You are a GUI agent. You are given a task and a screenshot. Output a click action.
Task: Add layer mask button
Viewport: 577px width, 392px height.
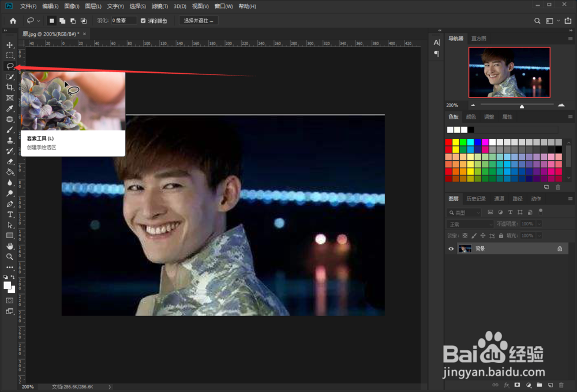(x=517, y=385)
